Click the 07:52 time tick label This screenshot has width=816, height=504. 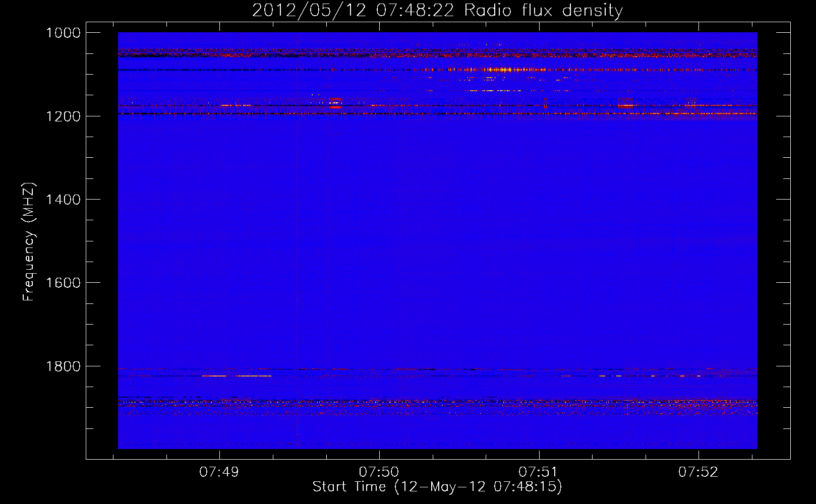pyautogui.click(x=698, y=472)
